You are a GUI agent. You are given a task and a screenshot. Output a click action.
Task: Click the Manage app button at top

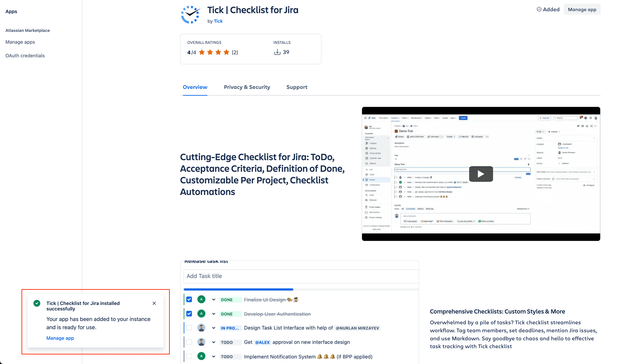[x=582, y=9]
